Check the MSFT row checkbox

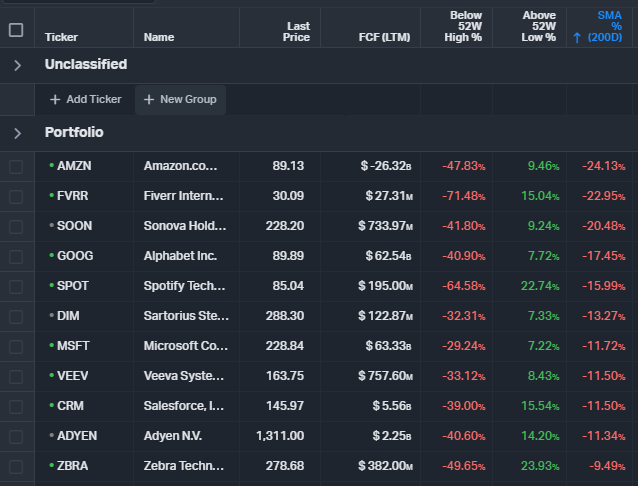coord(16,346)
